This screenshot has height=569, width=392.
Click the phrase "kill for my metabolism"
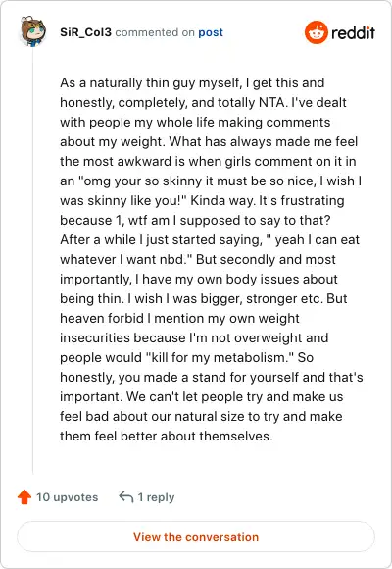pos(218,357)
